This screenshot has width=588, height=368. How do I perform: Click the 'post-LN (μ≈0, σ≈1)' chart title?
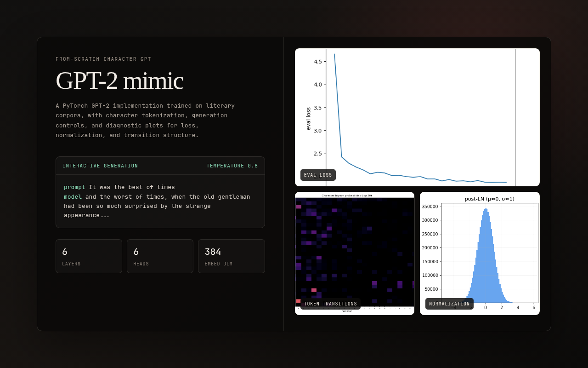point(489,199)
